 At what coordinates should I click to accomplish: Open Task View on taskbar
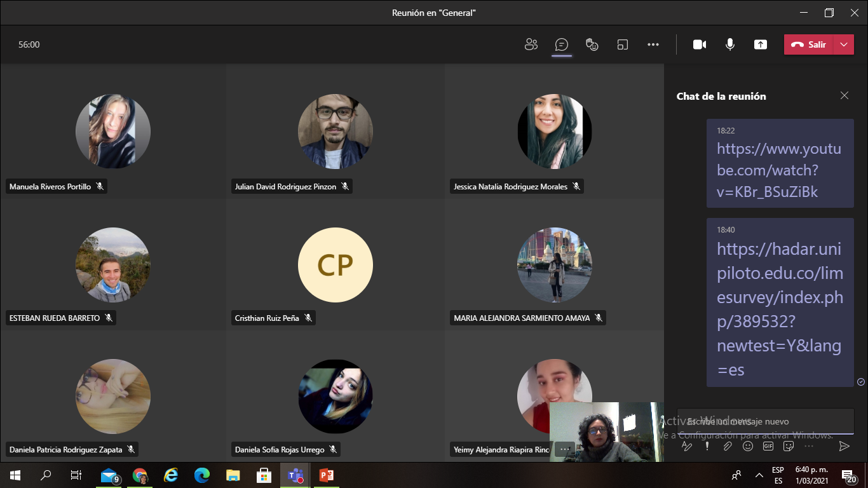click(76, 475)
